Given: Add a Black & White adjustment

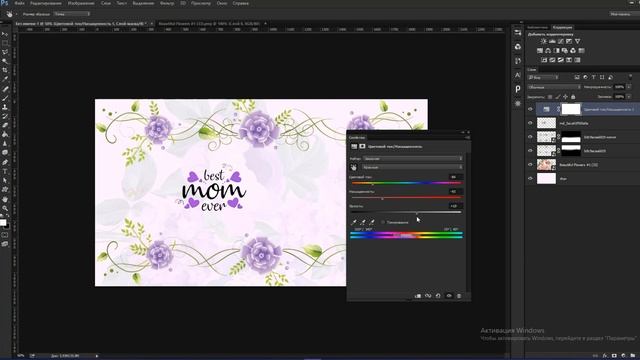Looking at the screenshot, I should click(556, 51).
